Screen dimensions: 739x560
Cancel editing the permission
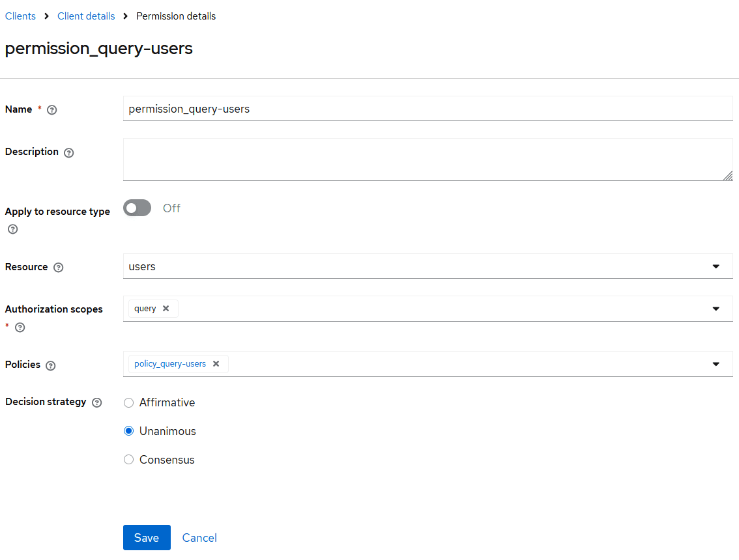[x=199, y=537]
